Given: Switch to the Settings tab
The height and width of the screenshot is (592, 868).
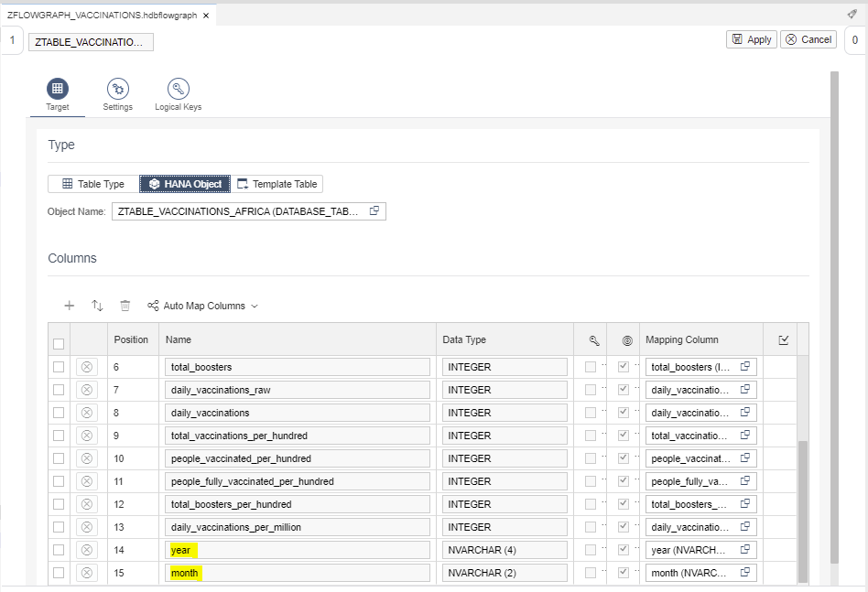Looking at the screenshot, I should click(118, 94).
